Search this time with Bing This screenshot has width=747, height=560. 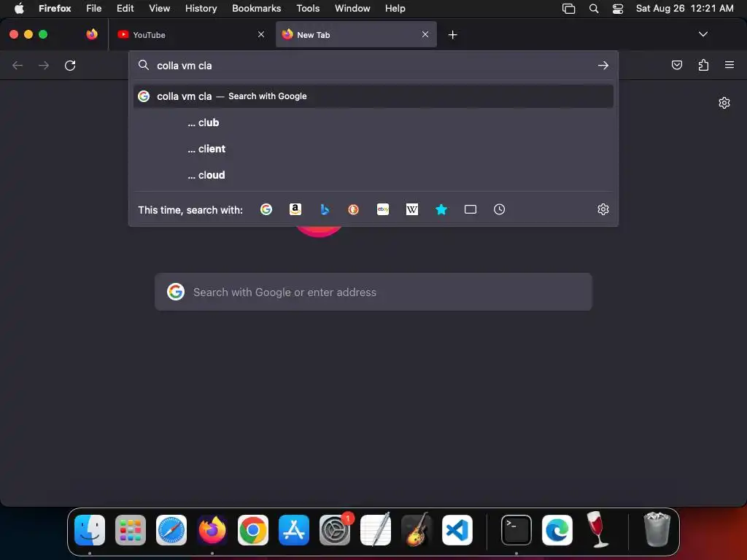325,209
